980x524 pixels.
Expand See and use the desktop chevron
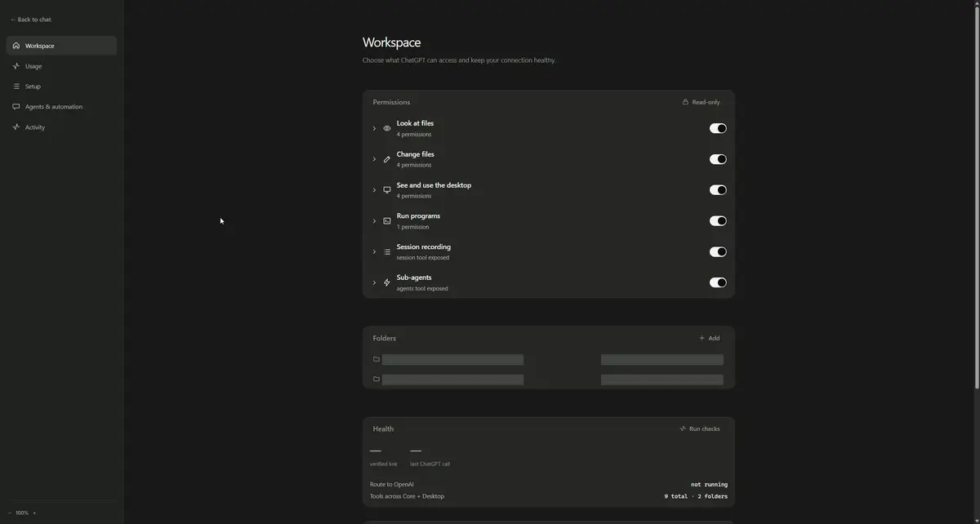pyautogui.click(x=374, y=190)
